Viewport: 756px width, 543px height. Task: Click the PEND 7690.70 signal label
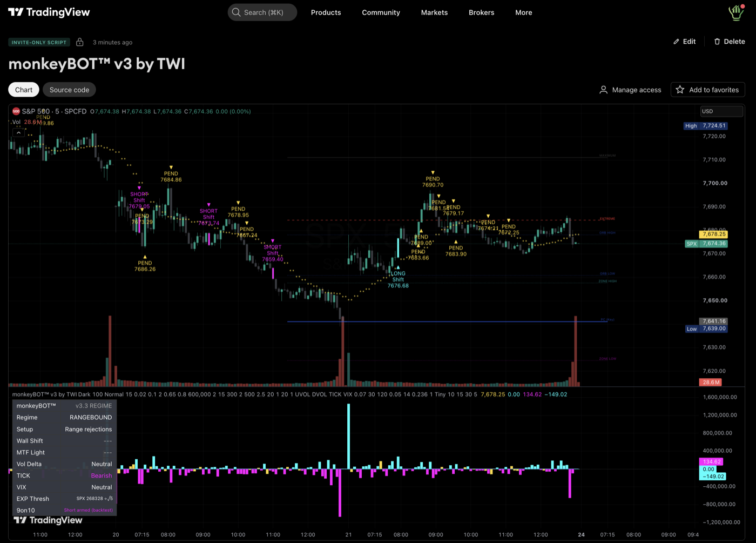433,182
